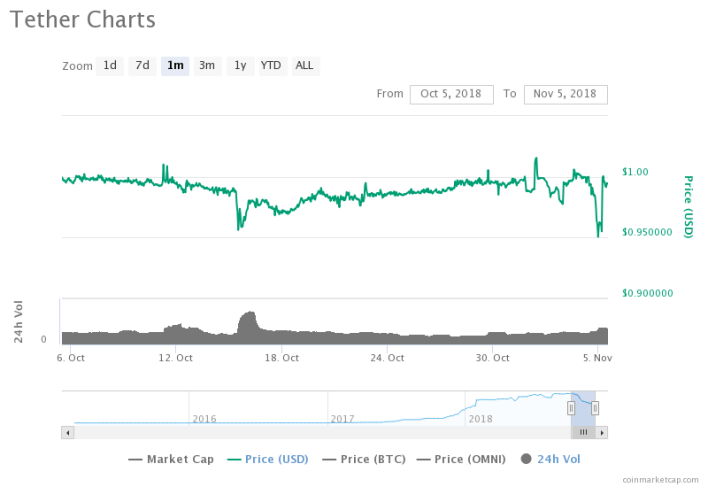Click the 6. Oct axis label

[x=71, y=358]
